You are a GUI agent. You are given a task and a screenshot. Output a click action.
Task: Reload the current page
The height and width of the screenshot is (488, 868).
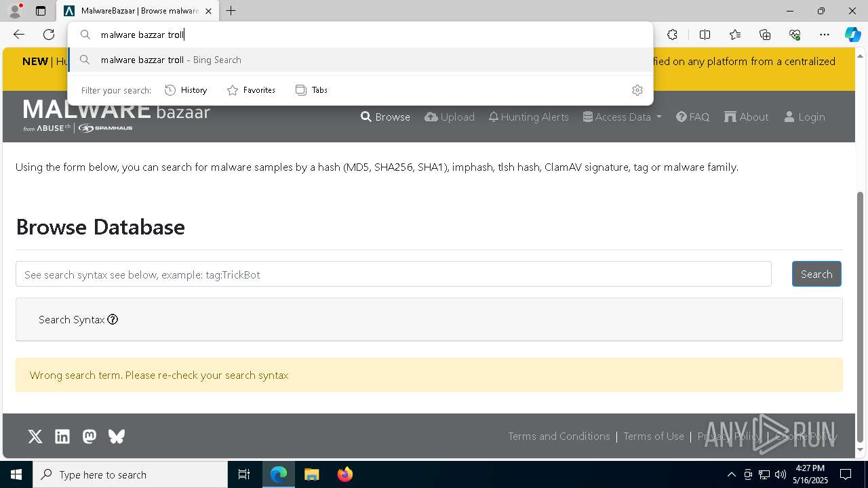tap(49, 35)
